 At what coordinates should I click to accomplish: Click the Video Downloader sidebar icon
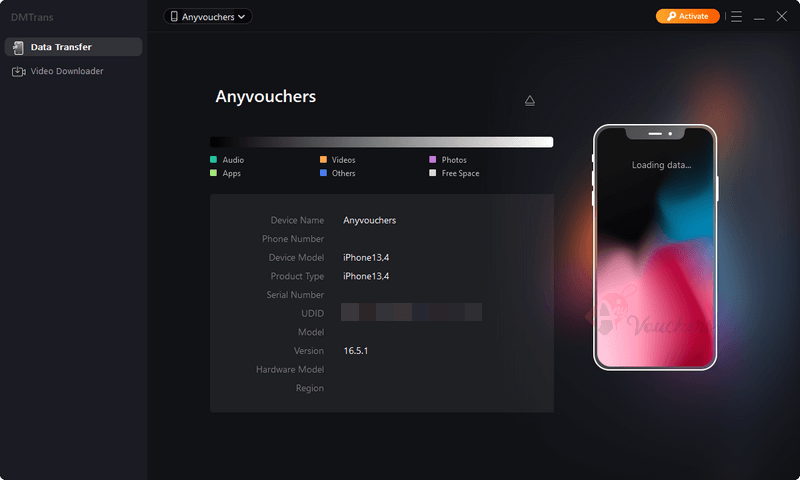tap(18, 71)
